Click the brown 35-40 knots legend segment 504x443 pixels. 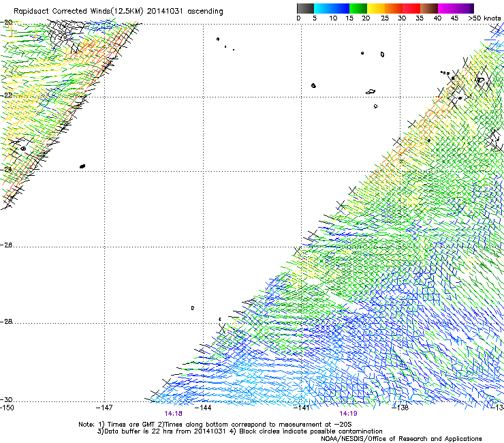[429, 8]
